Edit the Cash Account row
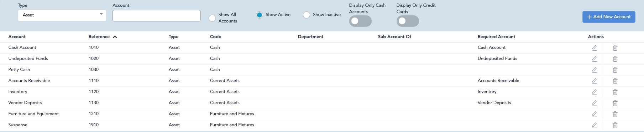 point(594,48)
